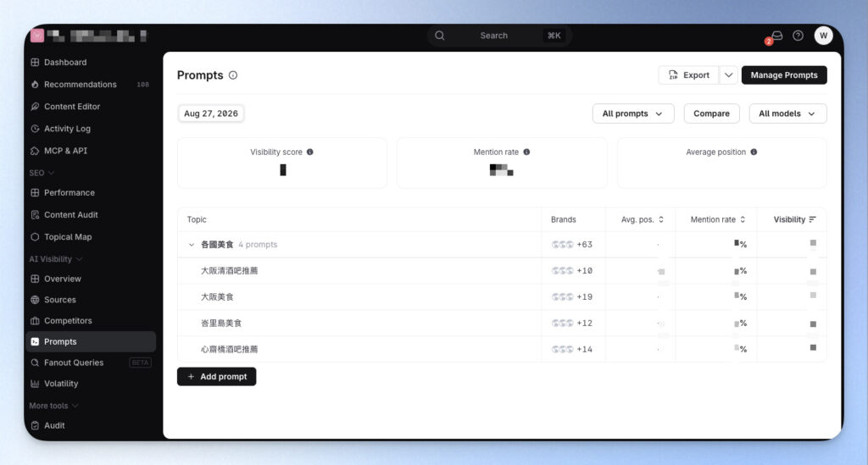The width and height of the screenshot is (868, 465).
Task: Click the Activity Log clock icon
Action: (35, 129)
